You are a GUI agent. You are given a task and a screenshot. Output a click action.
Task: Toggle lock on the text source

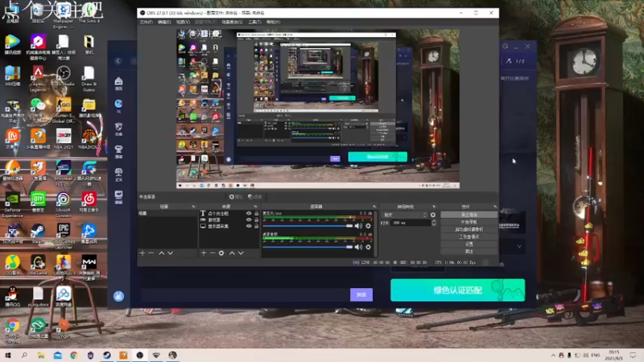[x=256, y=213]
